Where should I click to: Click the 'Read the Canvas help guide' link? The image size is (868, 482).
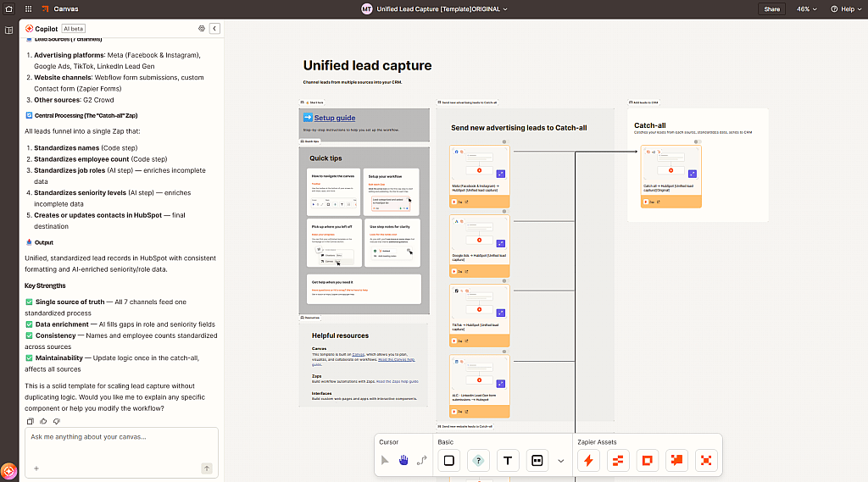[397, 360]
